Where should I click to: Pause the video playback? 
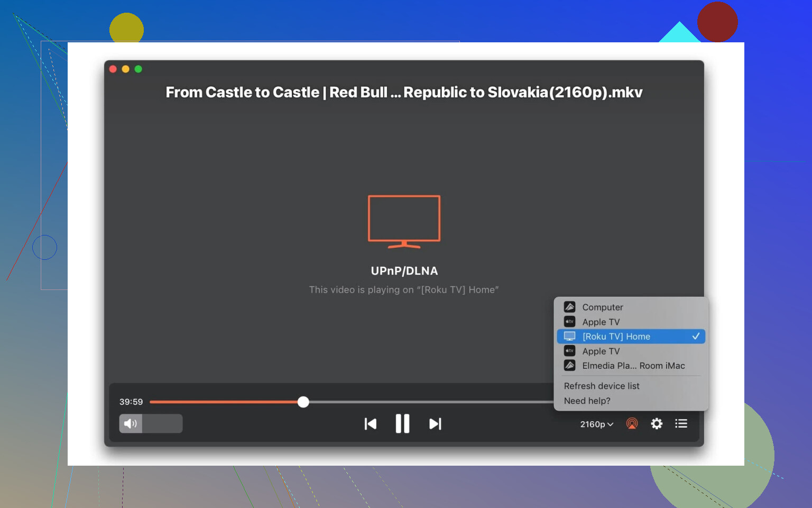(x=402, y=424)
